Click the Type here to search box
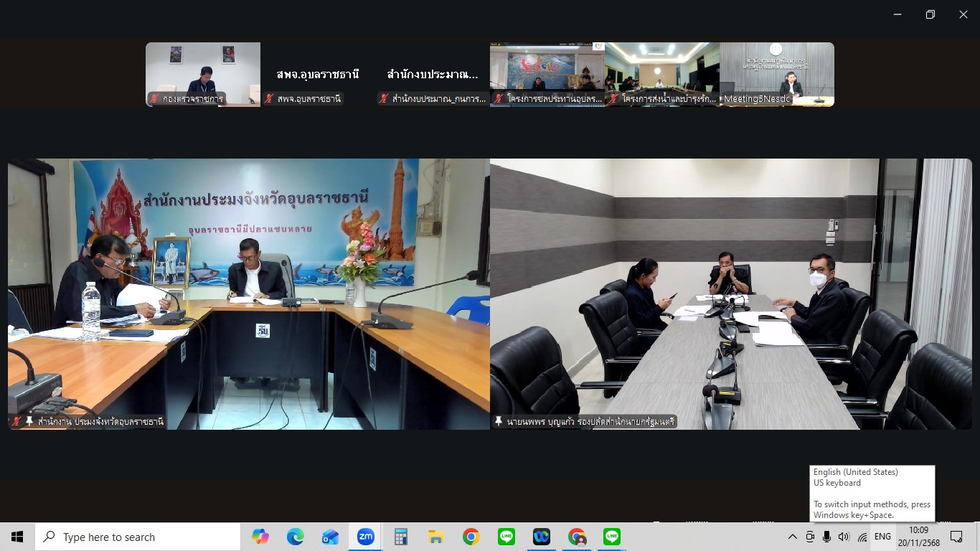This screenshot has width=980, height=551. [x=138, y=537]
